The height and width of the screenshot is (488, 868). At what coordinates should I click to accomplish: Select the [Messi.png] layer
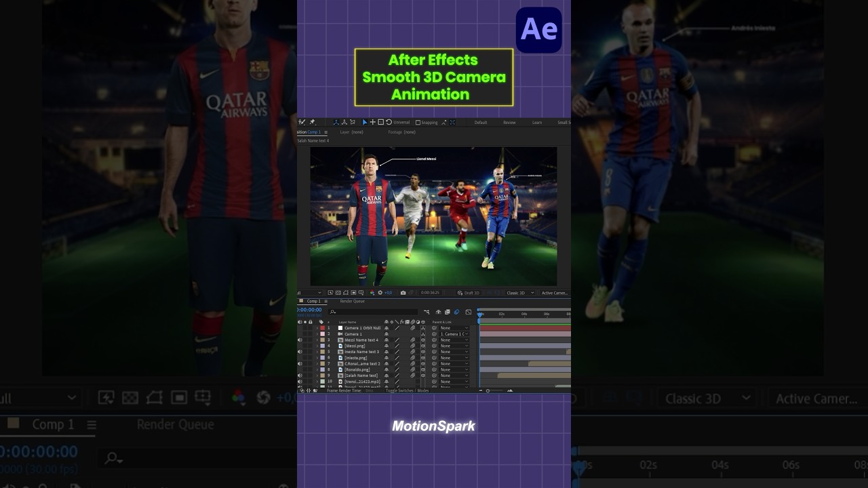355,346
